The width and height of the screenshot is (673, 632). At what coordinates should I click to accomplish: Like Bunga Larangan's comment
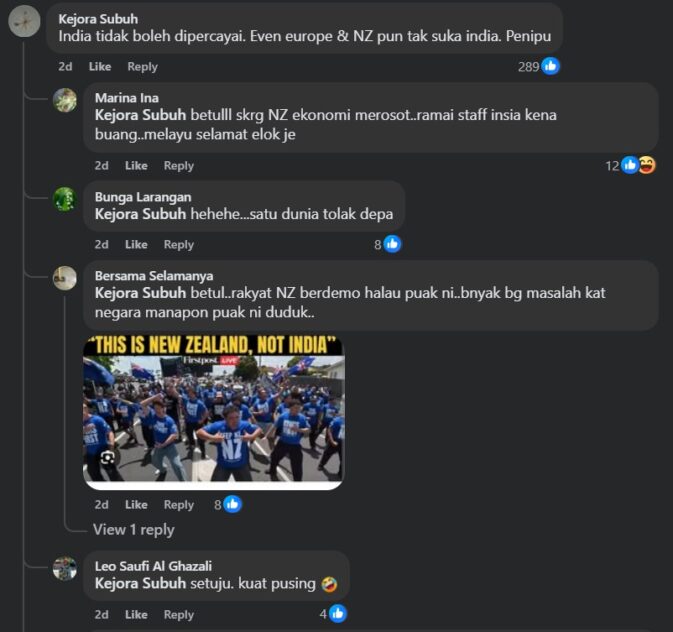tap(136, 245)
